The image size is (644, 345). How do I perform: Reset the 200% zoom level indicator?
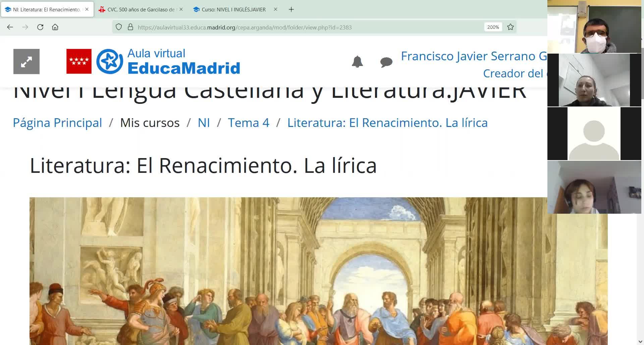(493, 27)
